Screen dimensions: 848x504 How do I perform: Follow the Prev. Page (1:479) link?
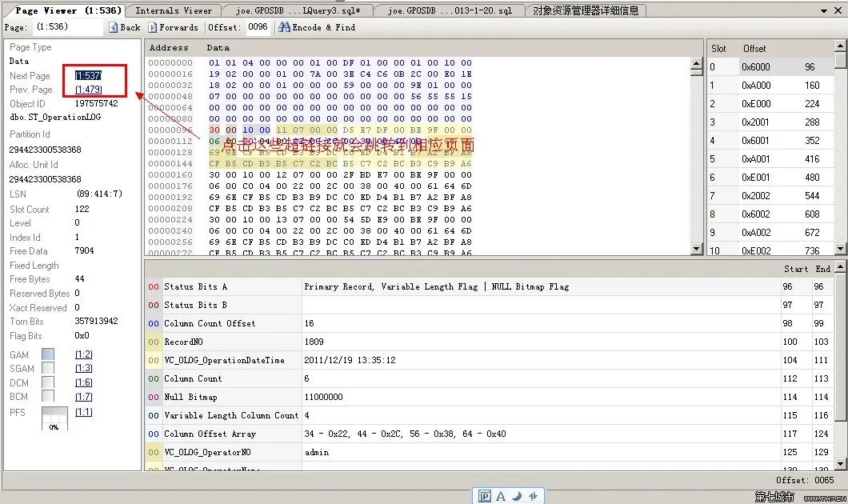click(x=88, y=90)
